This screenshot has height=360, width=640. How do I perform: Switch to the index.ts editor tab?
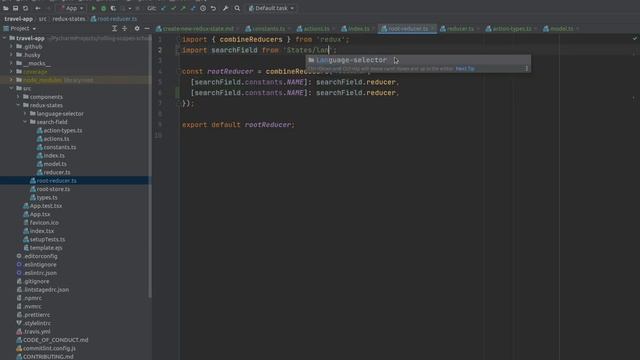358,29
